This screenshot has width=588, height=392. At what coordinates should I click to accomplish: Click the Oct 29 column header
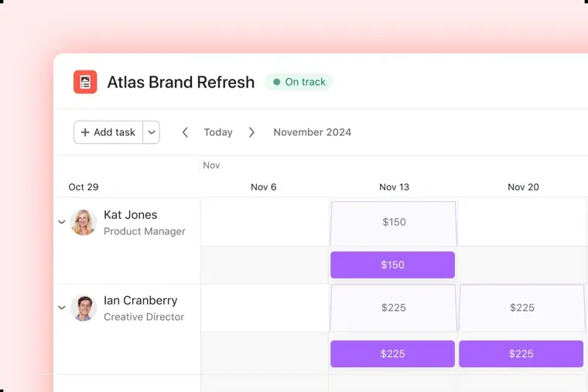point(84,187)
